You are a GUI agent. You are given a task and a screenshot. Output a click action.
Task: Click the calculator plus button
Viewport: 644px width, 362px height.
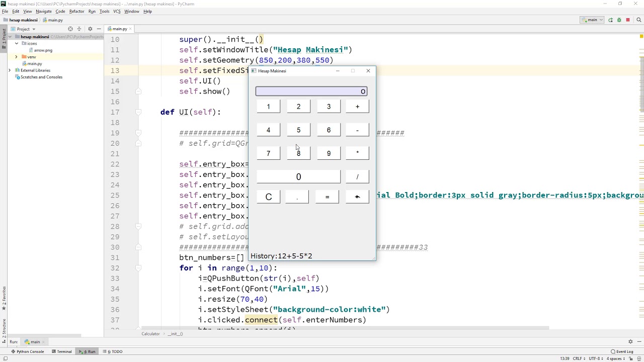(357, 107)
